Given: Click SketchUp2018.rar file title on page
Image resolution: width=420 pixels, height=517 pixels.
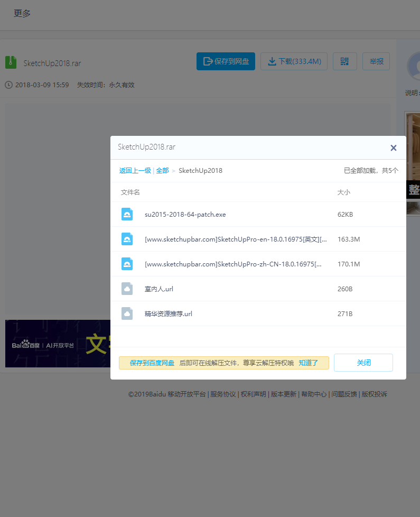Looking at the screenshot, I should [x=52, y=63].
